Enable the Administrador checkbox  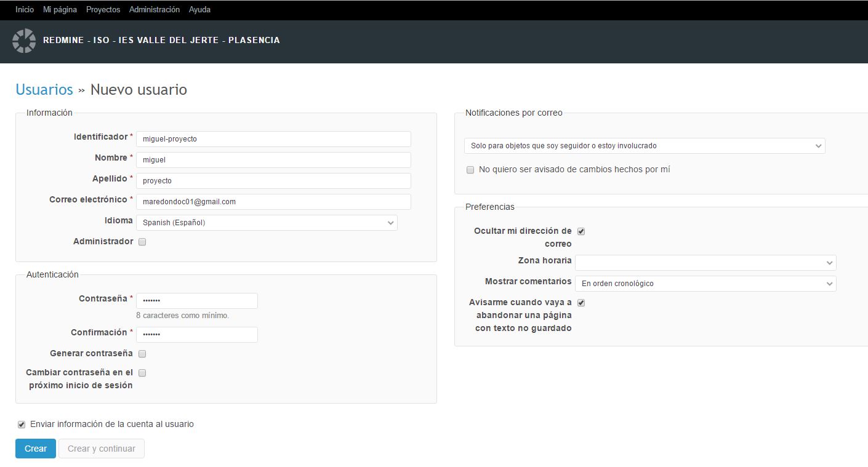(x=142, y=242)
